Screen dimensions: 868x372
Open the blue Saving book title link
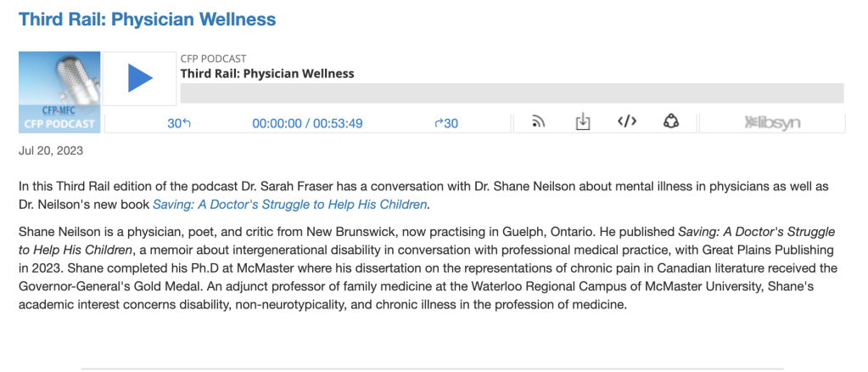(290, 204)
